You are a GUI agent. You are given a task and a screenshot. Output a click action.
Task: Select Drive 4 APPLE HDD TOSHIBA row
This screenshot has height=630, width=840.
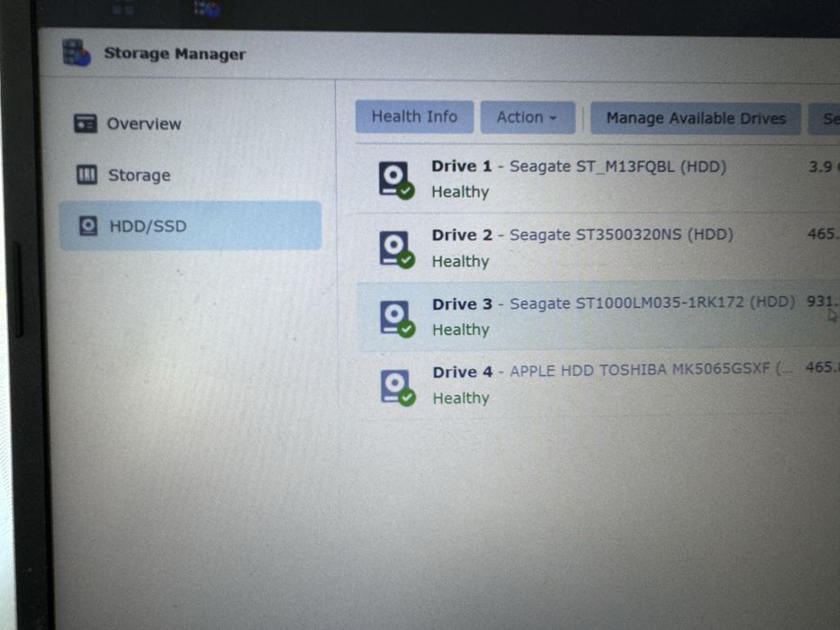pyautogui.click(x=598, y=384)
